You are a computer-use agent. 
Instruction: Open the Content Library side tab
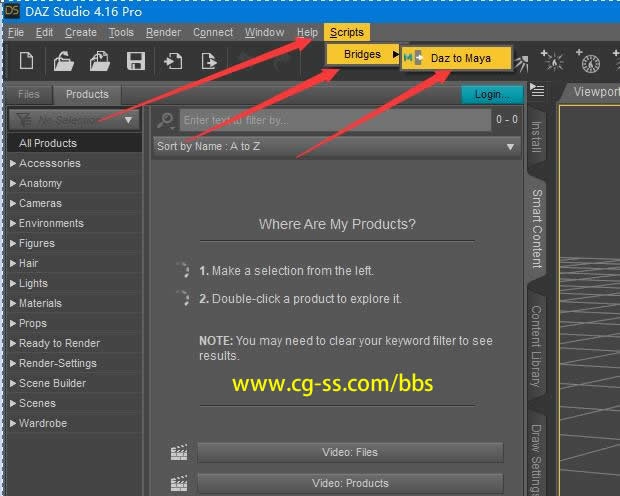pyautogui.click(x=534, y=346)
